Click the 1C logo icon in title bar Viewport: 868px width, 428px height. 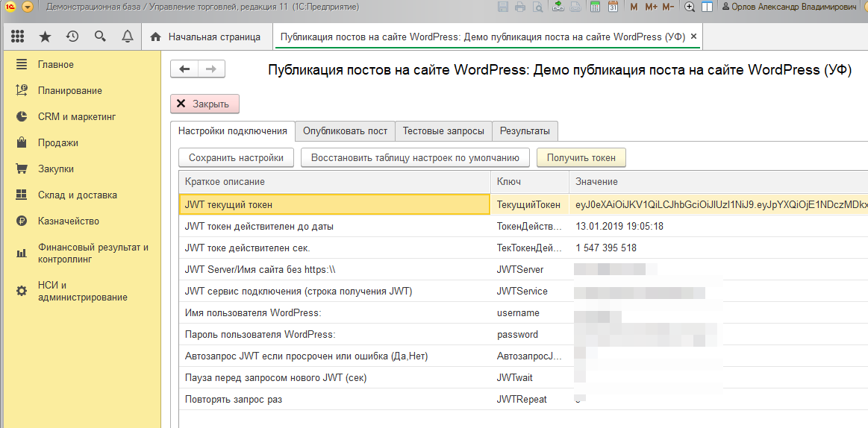click(10, 7)
